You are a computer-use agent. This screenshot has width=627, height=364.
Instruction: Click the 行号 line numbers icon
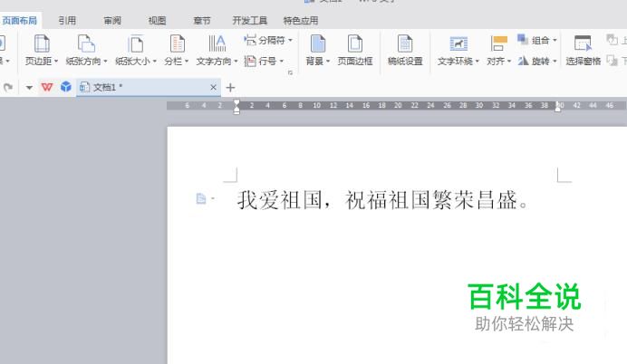click(x=250, y=62)
